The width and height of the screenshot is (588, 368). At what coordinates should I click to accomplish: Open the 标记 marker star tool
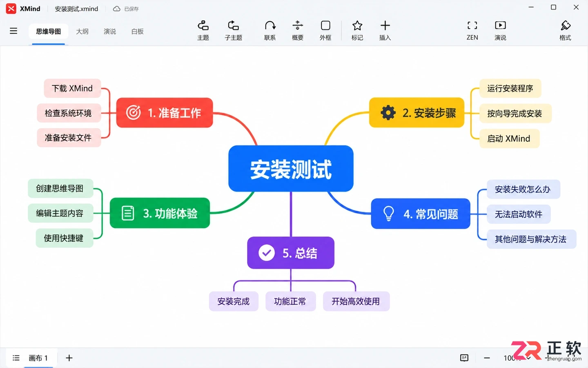pyautogui.click(x=357, y=31)
